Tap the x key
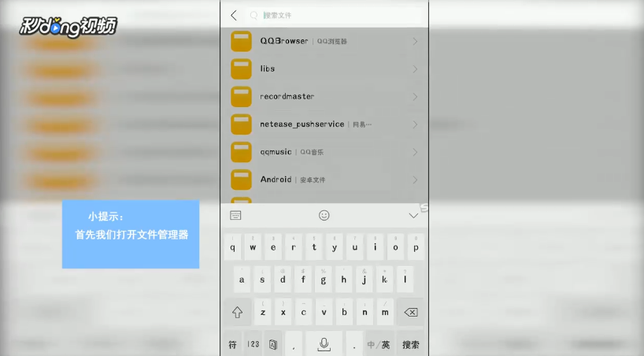Image resolution: width=644 pixels, height=356 pixels. (x=283, y=312)
